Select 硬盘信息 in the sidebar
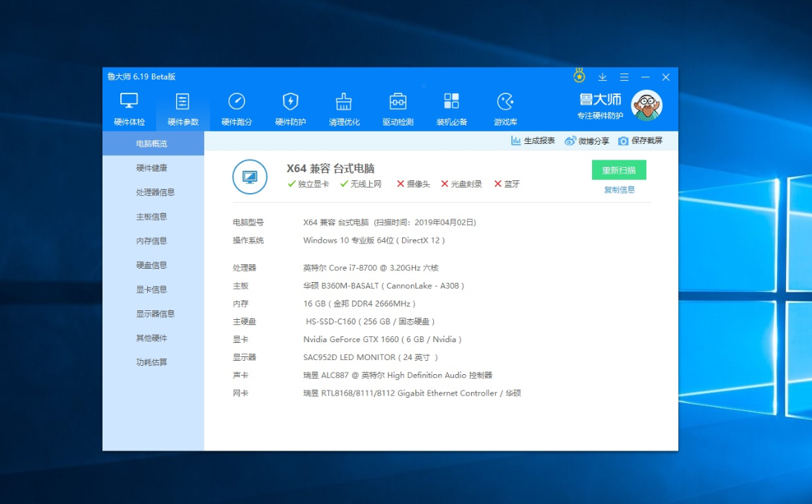 (x=153, y=265)
